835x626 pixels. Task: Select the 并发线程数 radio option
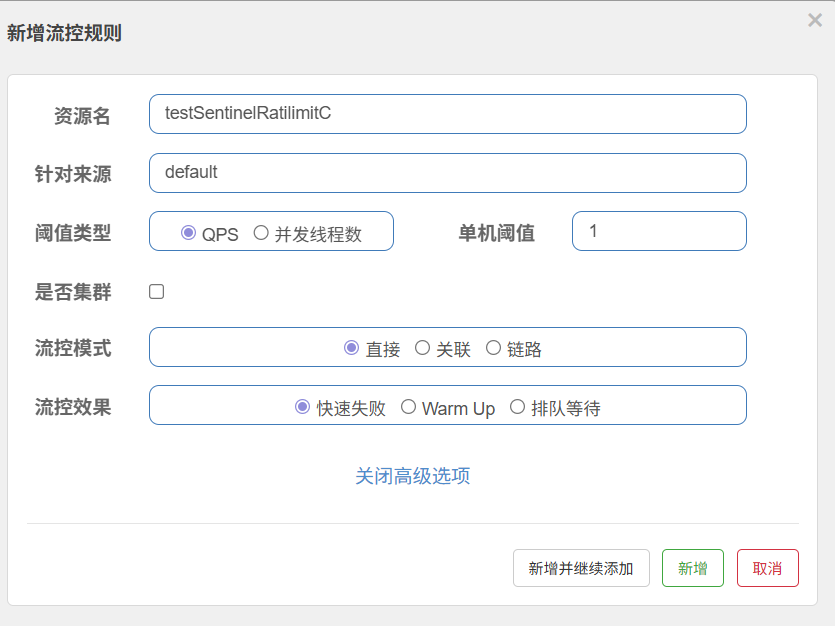point(261,233)
